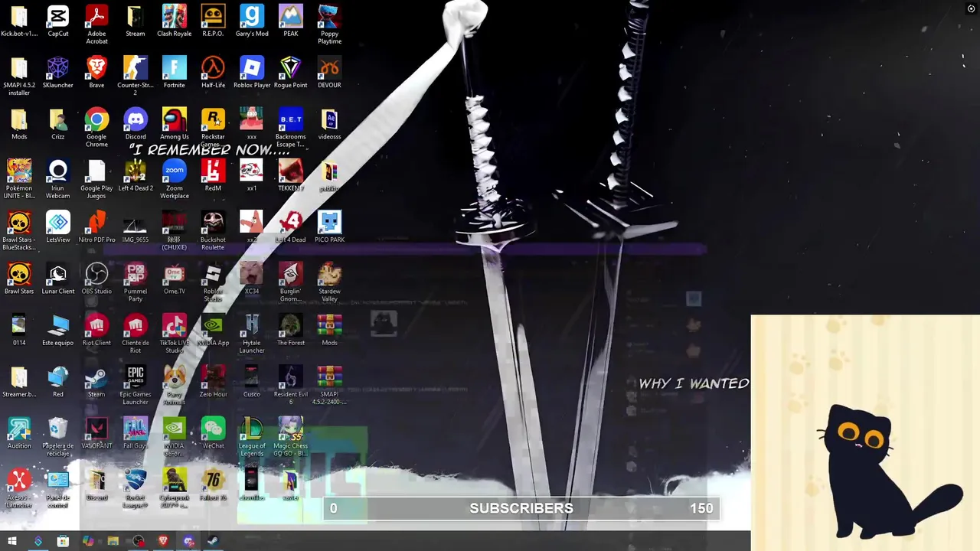Image resolution: width=980 pixels, height=551 pixels.
Task: Select the Rogue Point desktop icon
Action: [x=291, y=73]
